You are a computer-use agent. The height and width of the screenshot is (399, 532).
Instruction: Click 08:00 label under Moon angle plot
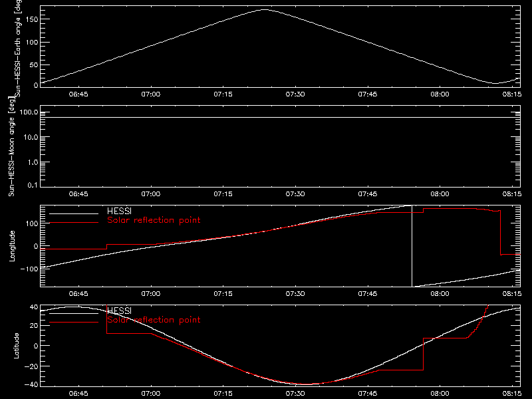pos(440,194)
